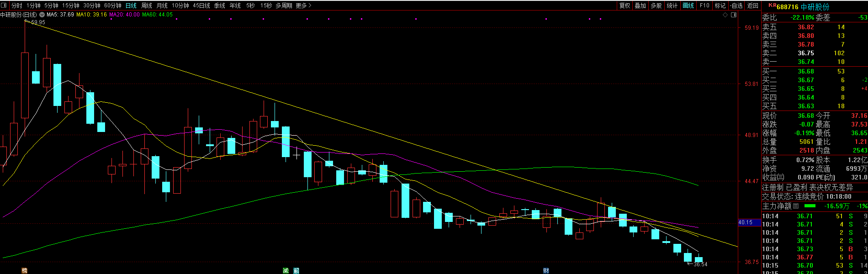Click the 榜 event marker icon

coord(24,271)
